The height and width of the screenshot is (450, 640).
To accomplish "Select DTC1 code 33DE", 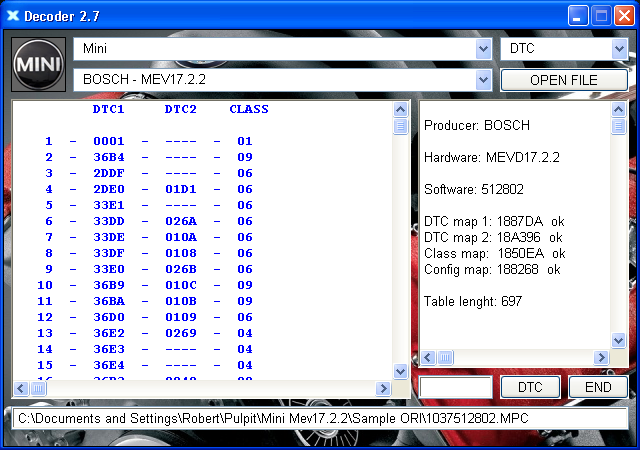I will (109, 237).
